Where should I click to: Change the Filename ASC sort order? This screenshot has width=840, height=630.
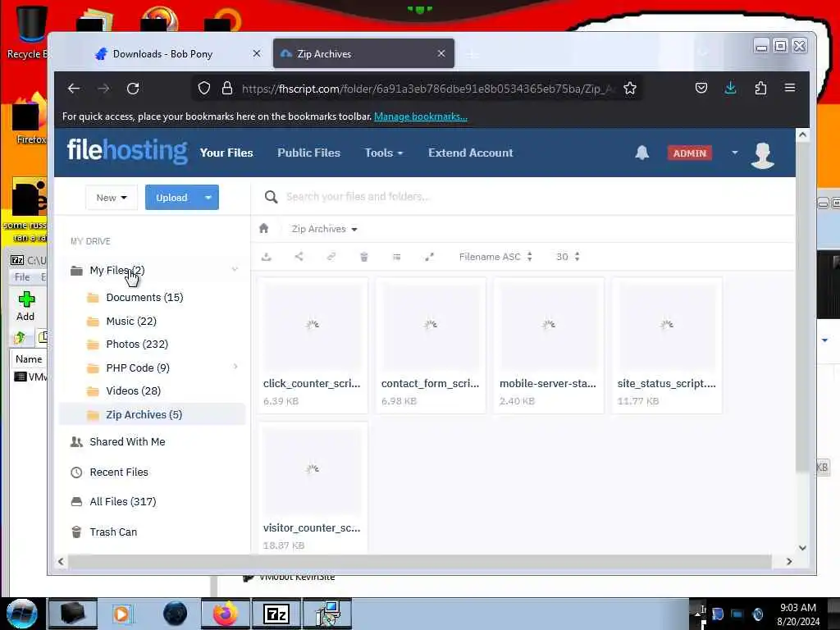click(x=495, y=257)
